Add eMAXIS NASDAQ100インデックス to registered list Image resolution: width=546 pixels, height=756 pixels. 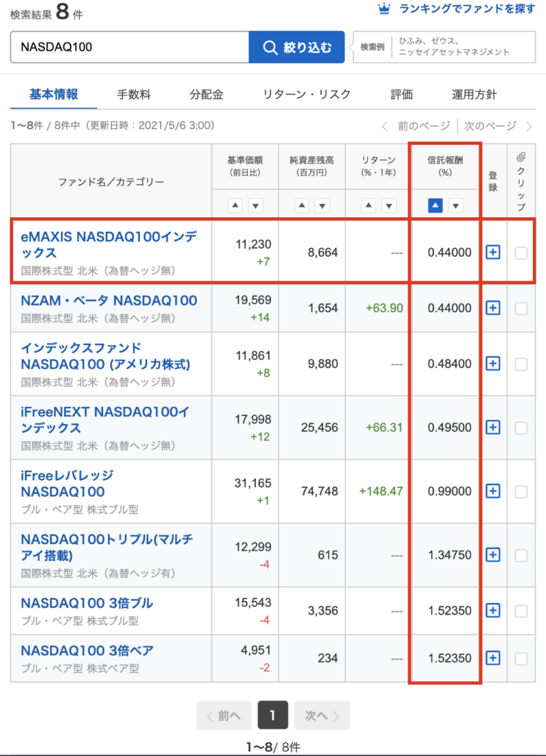pos(493,252)
